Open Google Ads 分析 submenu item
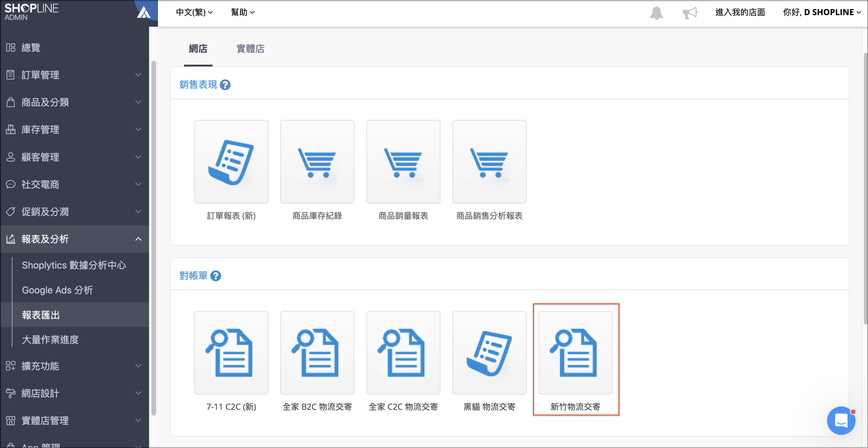The height and width of the screenshot is (448, 868). pos(57,290)
